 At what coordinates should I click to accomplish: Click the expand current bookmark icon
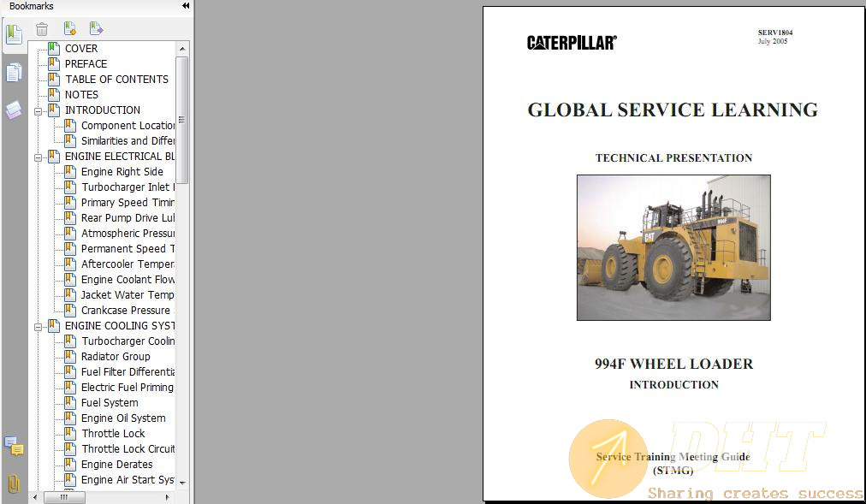pos(96,28)
